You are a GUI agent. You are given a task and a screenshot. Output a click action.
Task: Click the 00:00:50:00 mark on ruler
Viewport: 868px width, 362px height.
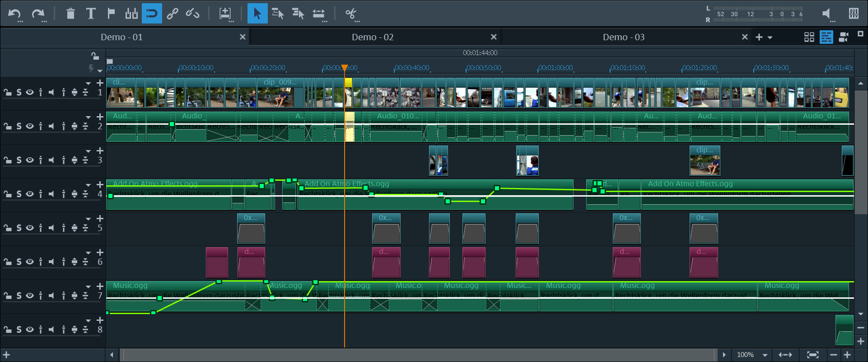[483, 68]
